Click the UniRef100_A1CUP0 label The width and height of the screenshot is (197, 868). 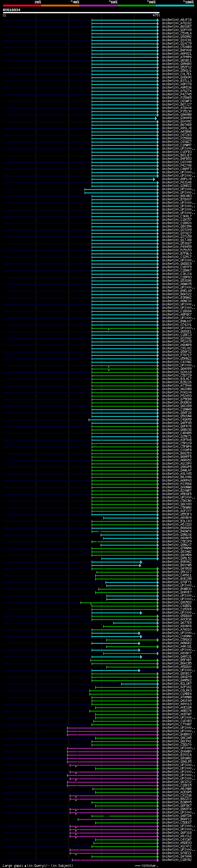(x=177, y=464)
